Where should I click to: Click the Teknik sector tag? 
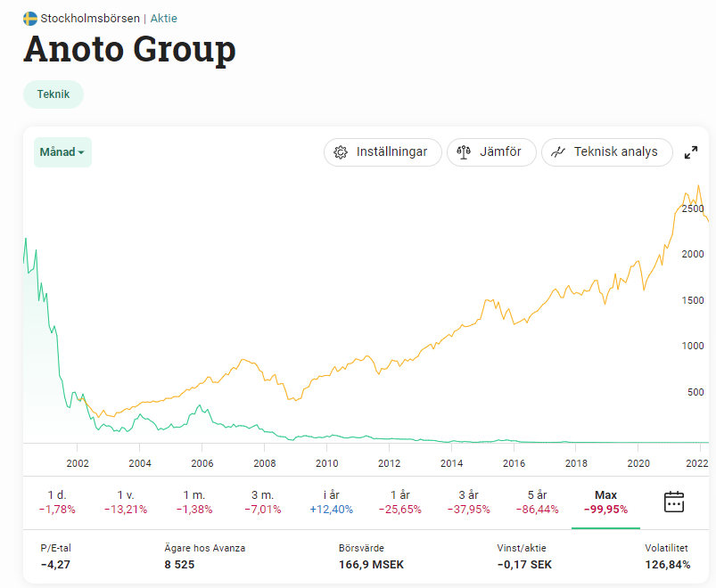click(53, 94)
